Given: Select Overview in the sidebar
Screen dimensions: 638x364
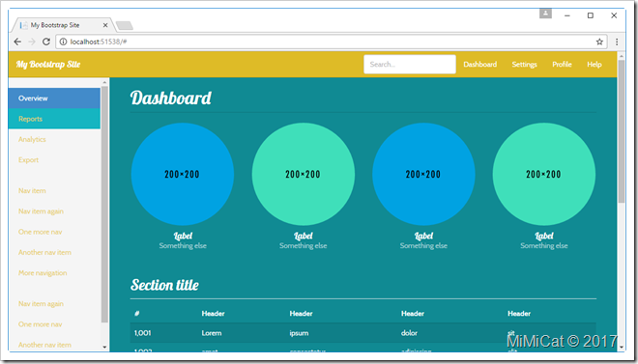Looking at the screenshot, I should point(54,98).
